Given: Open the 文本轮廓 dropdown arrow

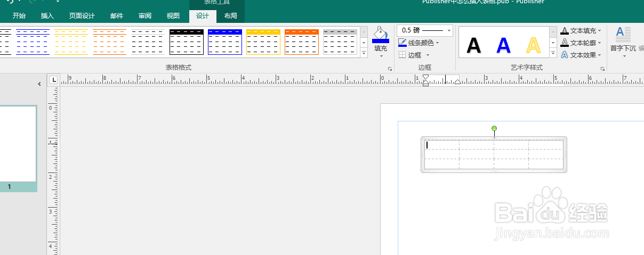Looking at the screenshot, I should pyautogui.click(x=600, y=43).
